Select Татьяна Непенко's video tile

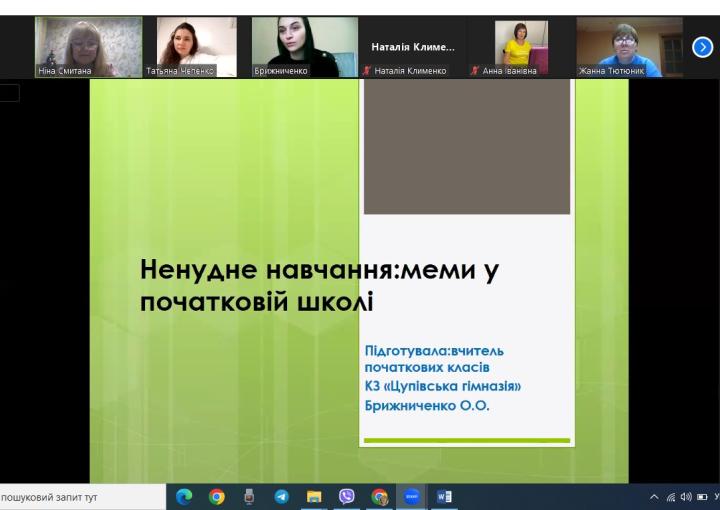[x=196, y=45]
